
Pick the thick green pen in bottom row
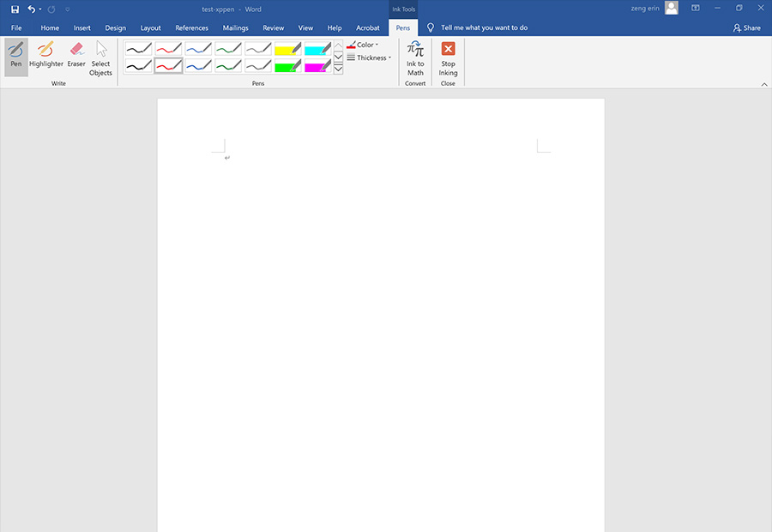(x=228, y=65)
